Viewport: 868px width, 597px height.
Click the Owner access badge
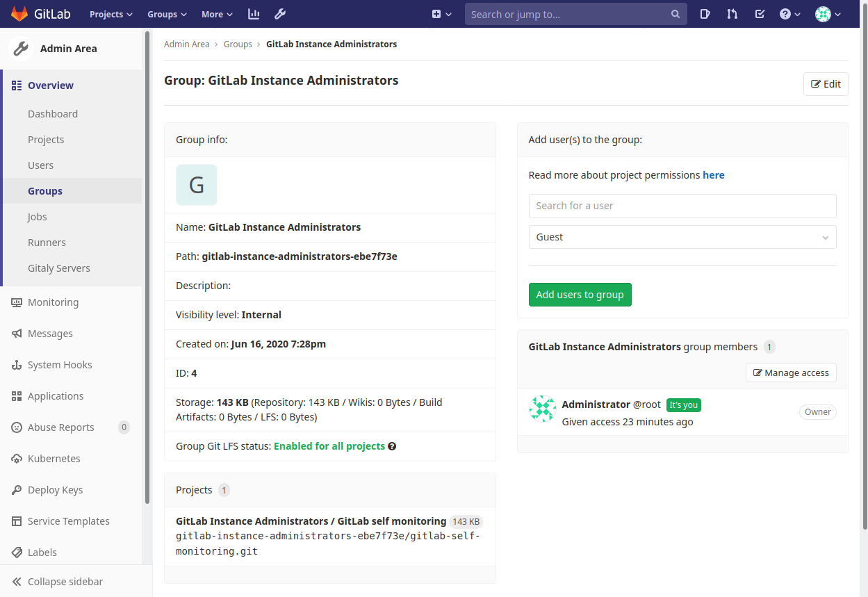tap(818, 412)
